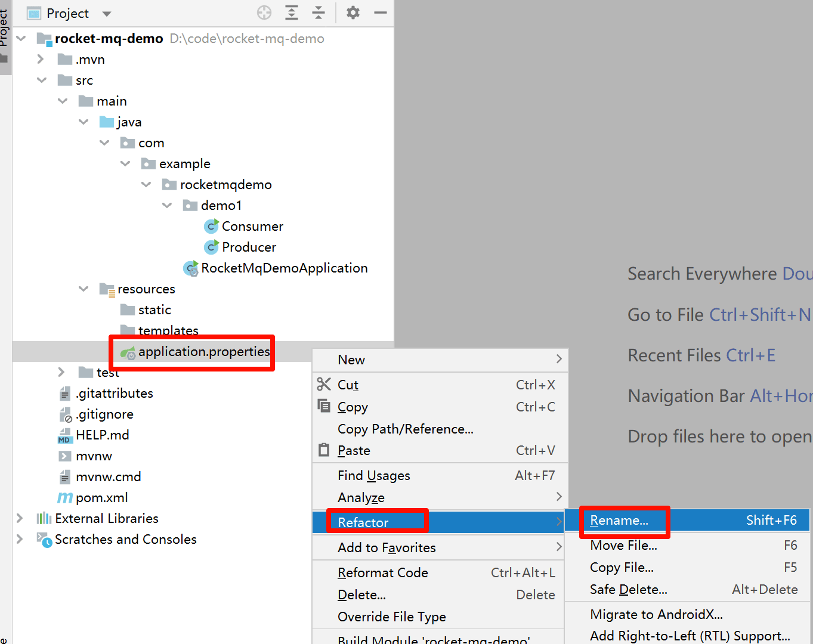
Task: Collapse the src folder
Action: (x=42, y=80)
